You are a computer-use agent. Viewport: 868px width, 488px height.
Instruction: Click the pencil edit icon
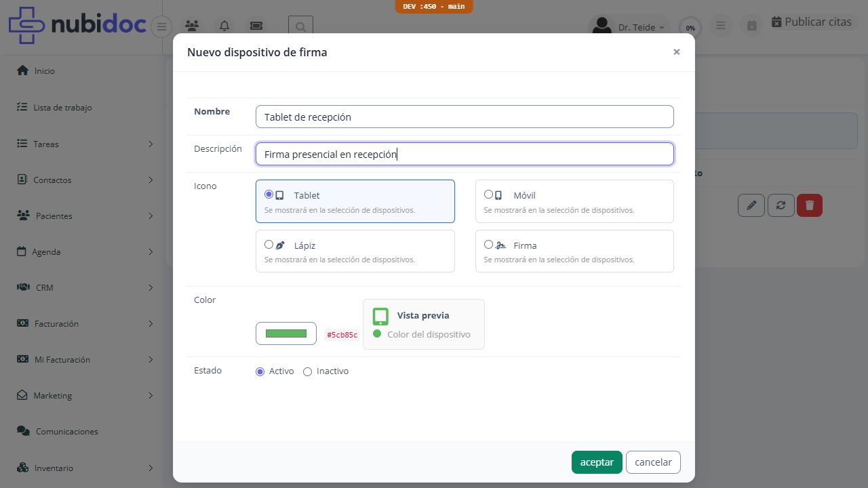click(751, 205)
